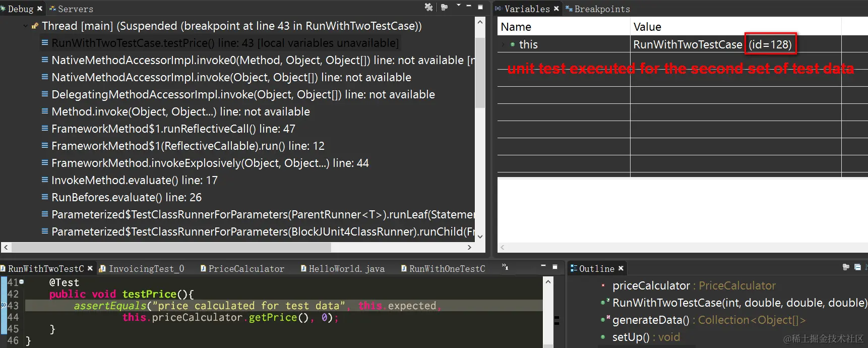Click the Debug view horizontal scrollbar
868x348 pixels.
click(171, 247)
